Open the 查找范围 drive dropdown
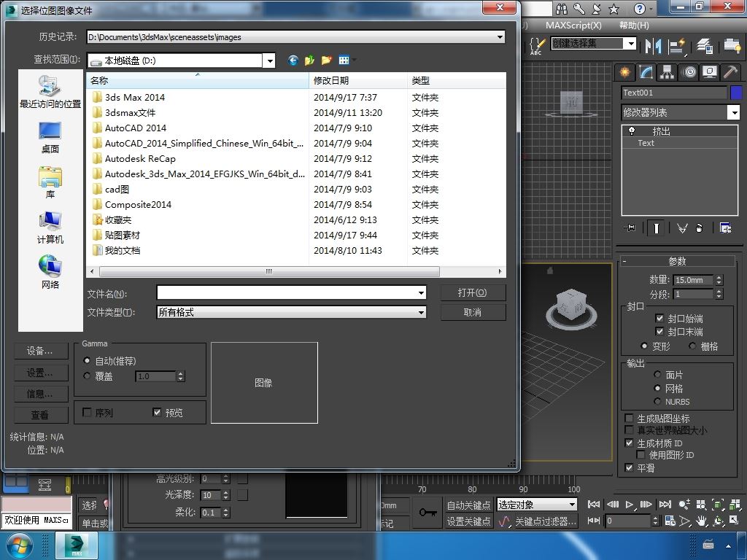747x560 pixels. click(x=269, y=61)
